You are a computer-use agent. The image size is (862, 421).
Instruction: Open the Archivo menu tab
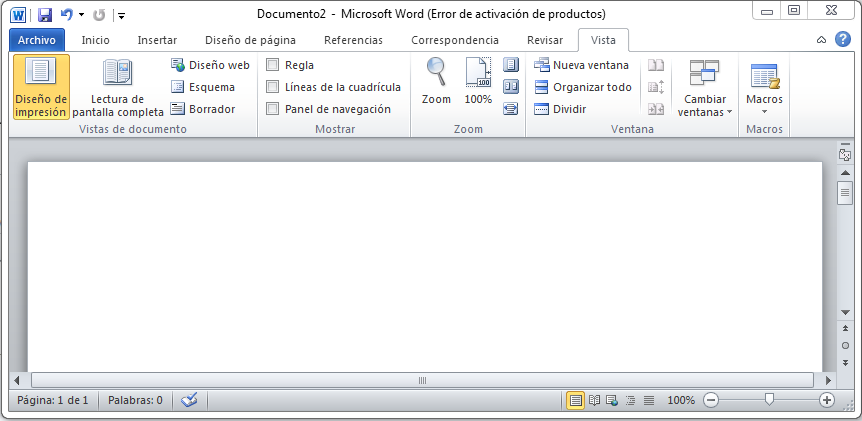tap(36, 40)
